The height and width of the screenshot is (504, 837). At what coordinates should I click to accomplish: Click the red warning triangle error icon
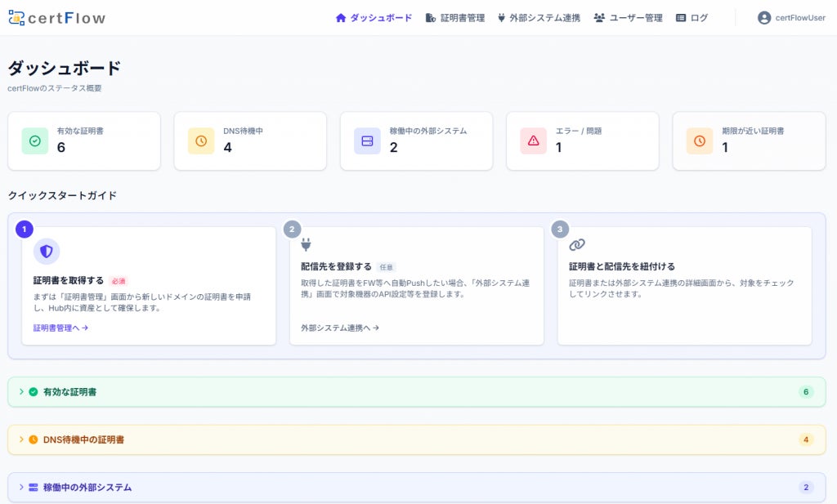pos(533,140)
